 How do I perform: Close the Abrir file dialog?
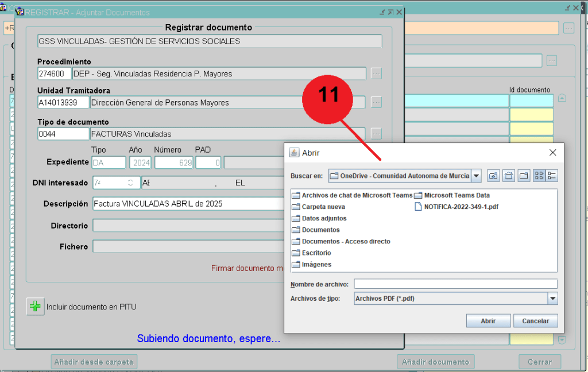point(552,153)
